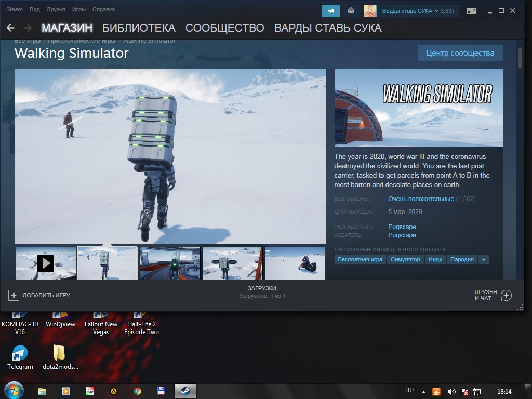Open publisher Pugscape link
This screenshot has height=399, width=532.
402,235
